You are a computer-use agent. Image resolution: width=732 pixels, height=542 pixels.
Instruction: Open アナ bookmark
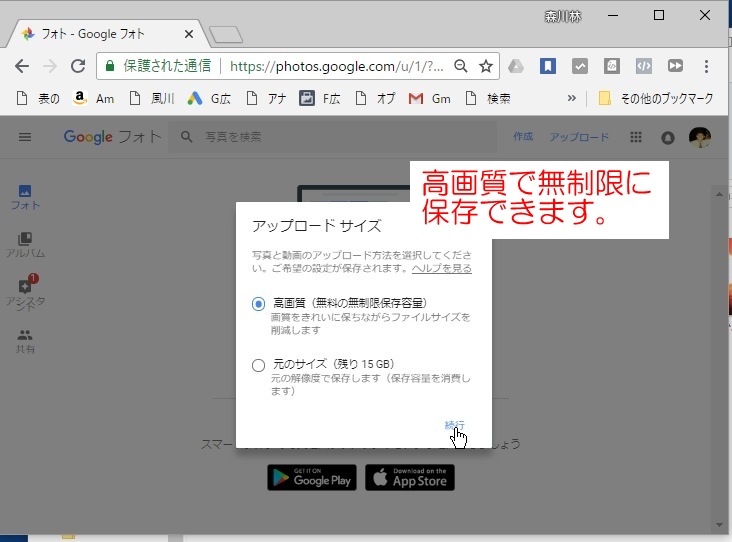266,99
